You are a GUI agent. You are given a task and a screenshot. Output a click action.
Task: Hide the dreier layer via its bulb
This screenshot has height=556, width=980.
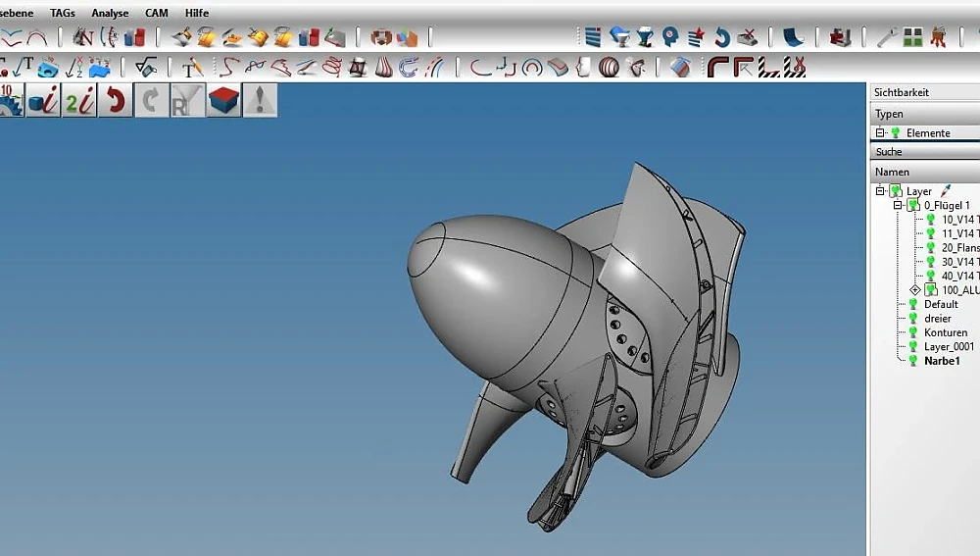(x=913, y=319)
